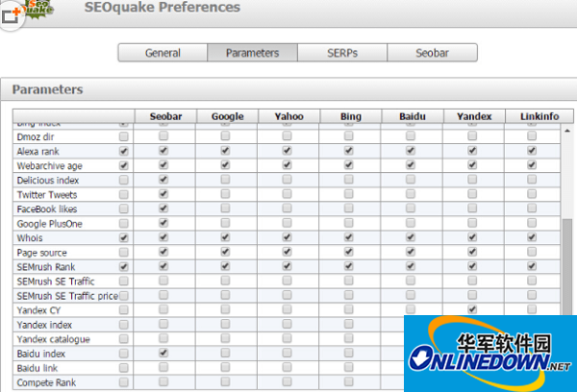Enable Baidu index master checkbox
The image size is (577, 392).
click(124, 354)
